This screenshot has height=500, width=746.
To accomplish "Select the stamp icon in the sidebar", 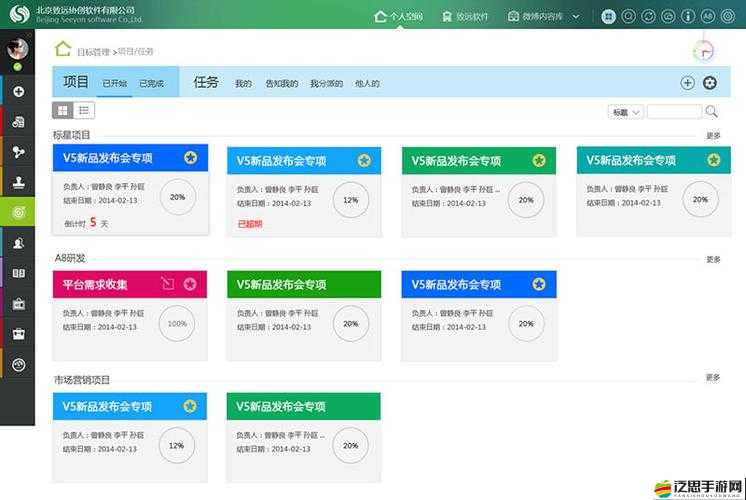I will pos(19,182).
